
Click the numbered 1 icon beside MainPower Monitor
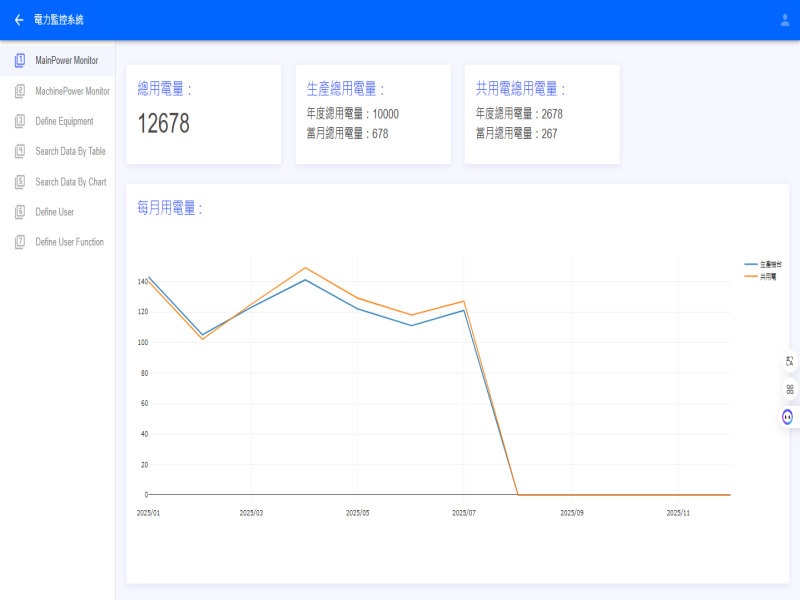coord(20,60)
